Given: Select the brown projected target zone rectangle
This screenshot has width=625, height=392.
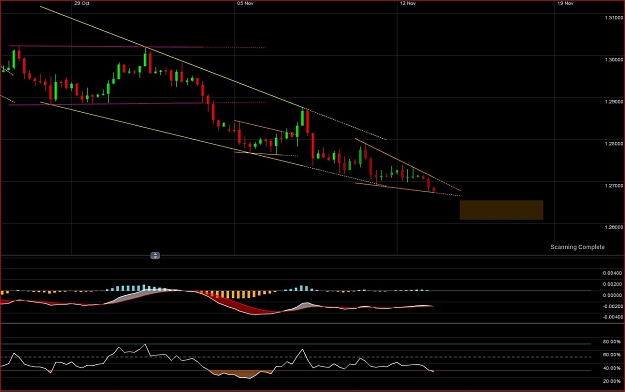Looking at the screenshot, I should 501,210.
